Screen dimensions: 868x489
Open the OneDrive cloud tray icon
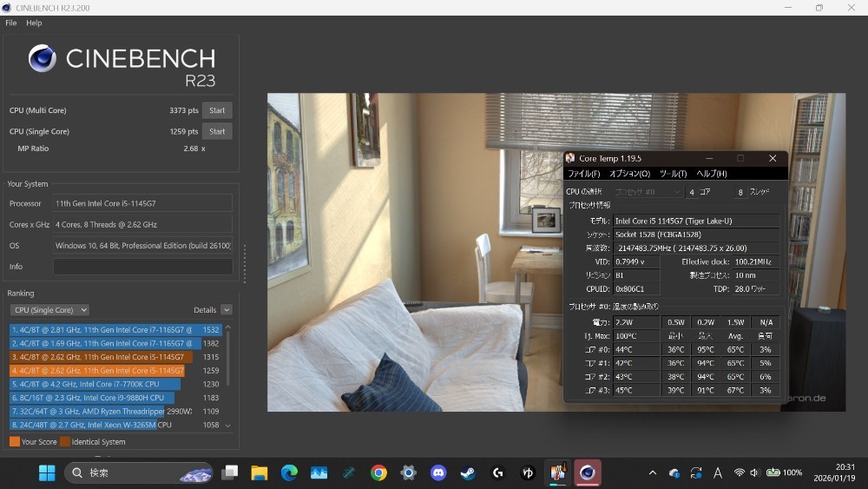click(x=674, y=472)
